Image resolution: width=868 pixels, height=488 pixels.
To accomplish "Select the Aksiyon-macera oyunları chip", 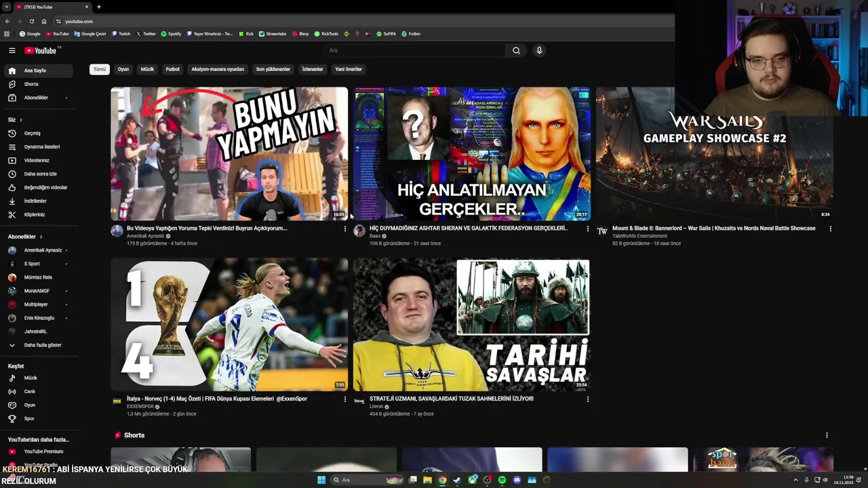I will pos(218,69).
